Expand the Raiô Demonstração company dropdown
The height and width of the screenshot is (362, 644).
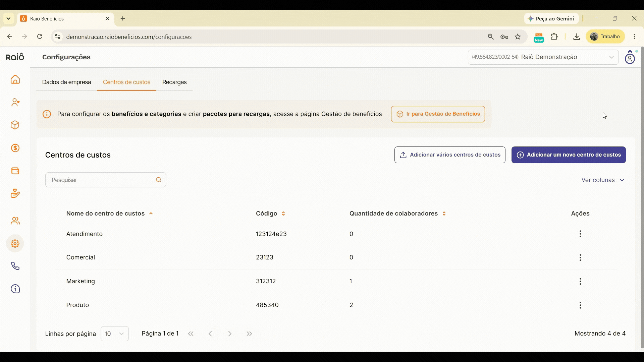pos(543,57)
